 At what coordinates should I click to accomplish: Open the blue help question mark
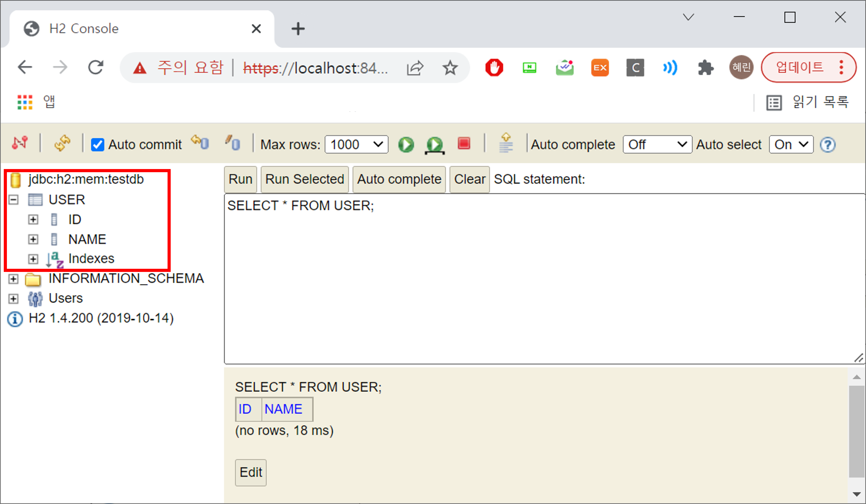tap(827, 145)
